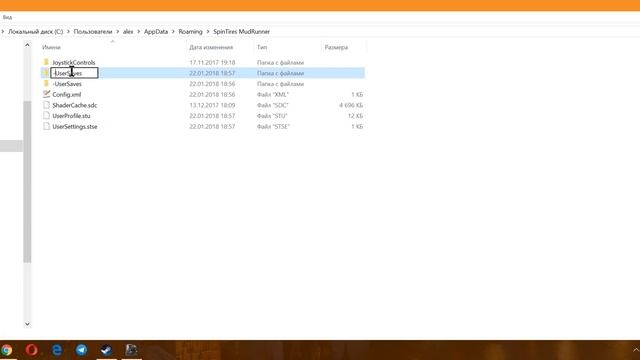Expand chevron after AppData breadcrumb
This screenshot has width=640, height=360.
pos(173,31)
